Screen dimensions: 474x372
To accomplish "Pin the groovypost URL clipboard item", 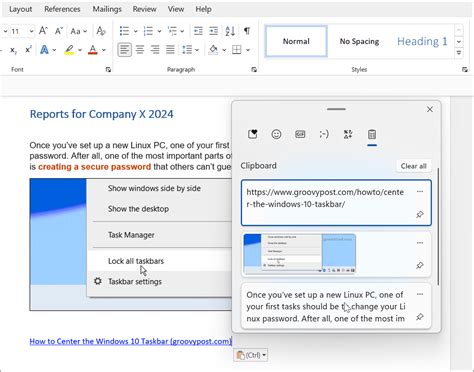I will click(x=420, y=214).
